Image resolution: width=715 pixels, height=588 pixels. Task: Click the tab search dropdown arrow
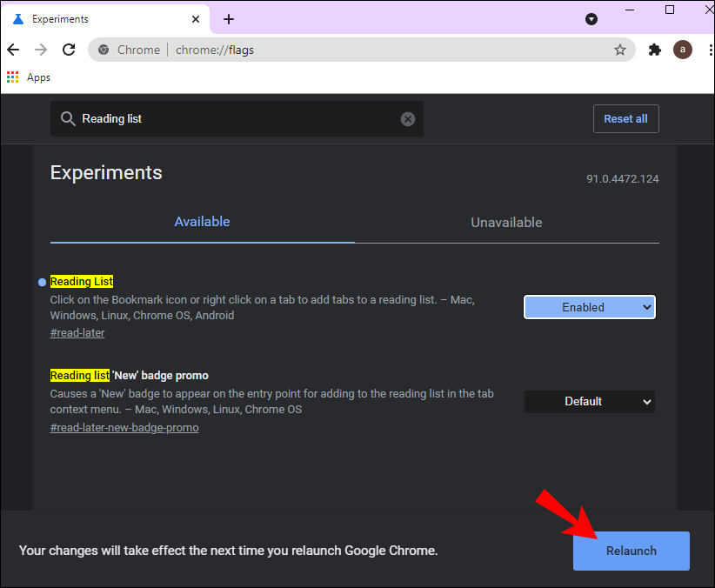(591, 19)
